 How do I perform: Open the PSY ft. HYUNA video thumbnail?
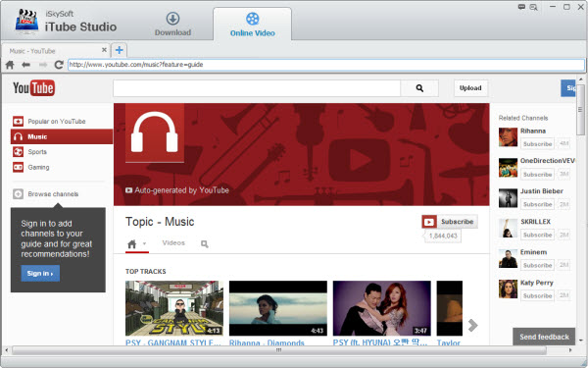tap(382, 308)
